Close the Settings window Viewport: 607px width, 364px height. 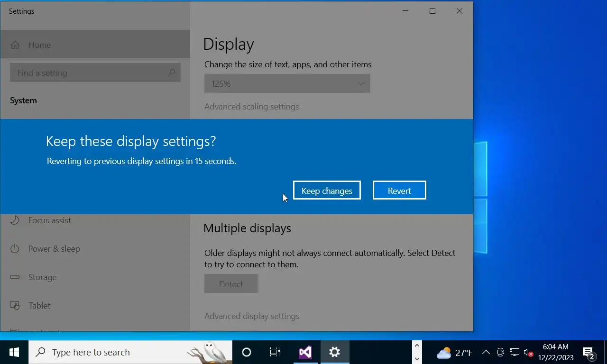point(460,11)
